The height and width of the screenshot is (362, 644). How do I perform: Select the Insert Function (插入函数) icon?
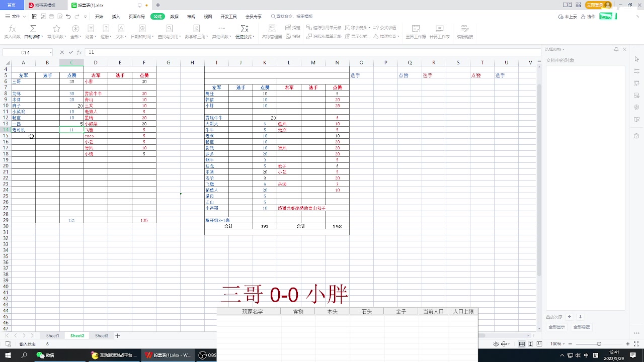click(12, 29)
